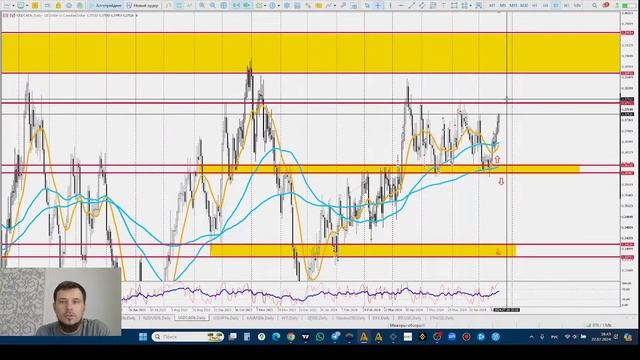Select the text label tool
640x360 pixels.
coord(443,6)
